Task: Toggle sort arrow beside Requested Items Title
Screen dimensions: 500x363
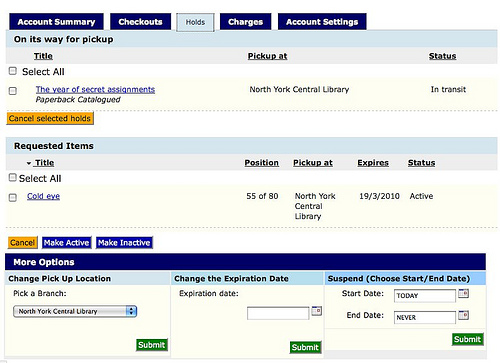Action: coord(29,163)
